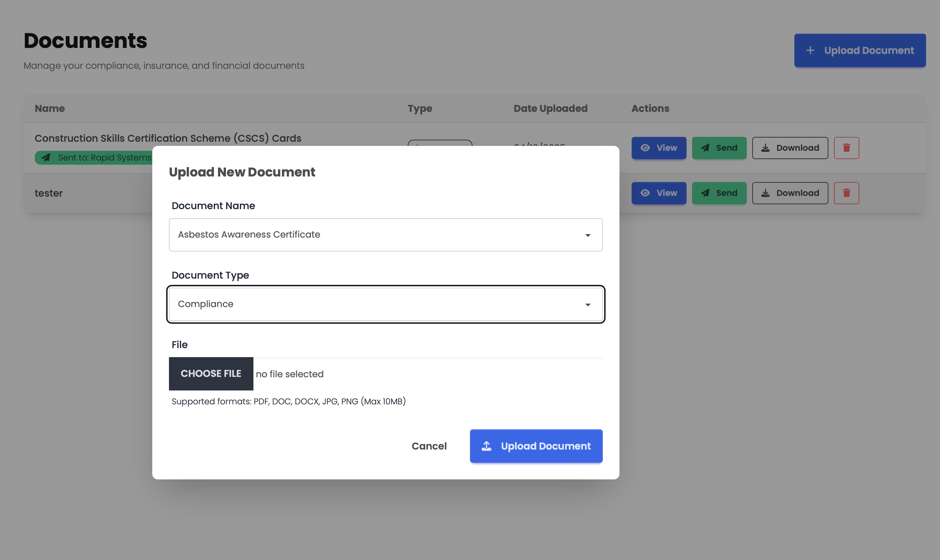Viewport: 940px width, 560px height.
Task: Select the Date Uploaded column header
Action: click(x=550, y=108)
